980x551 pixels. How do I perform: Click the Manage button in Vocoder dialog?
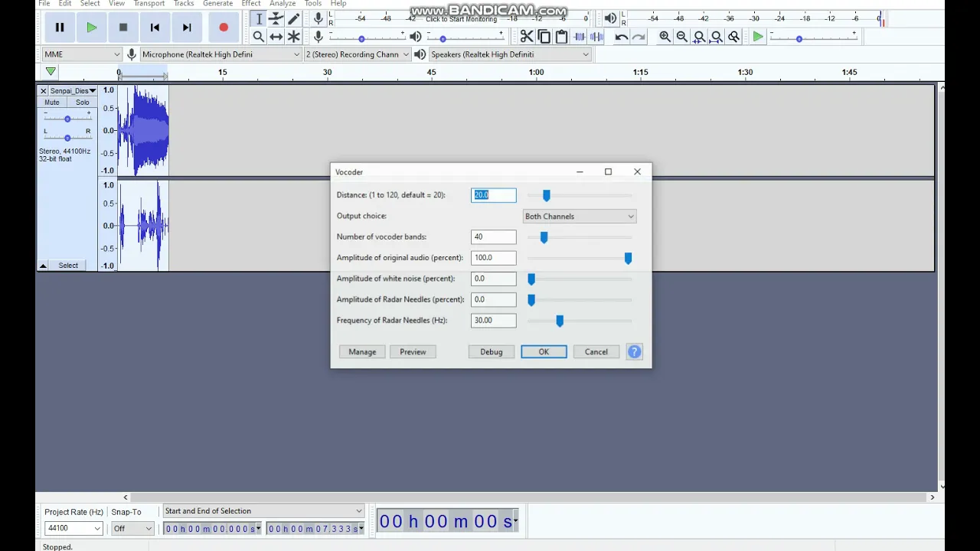click(362, 352)
